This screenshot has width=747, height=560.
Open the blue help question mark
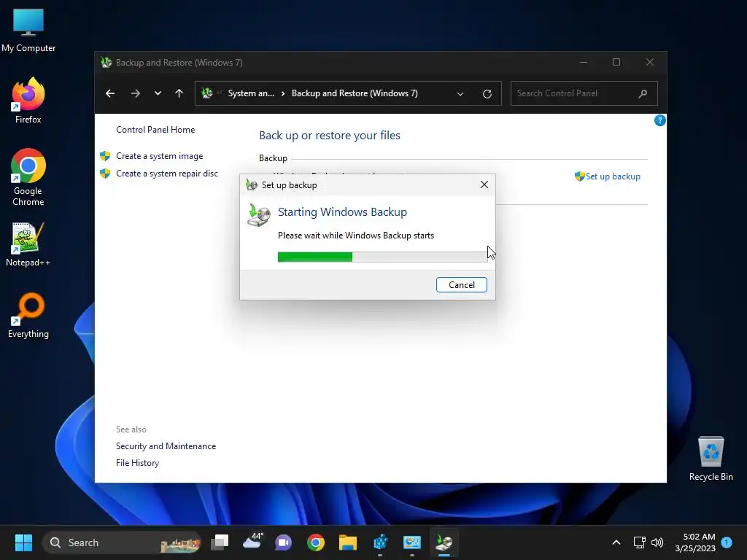tap(659, 120)
